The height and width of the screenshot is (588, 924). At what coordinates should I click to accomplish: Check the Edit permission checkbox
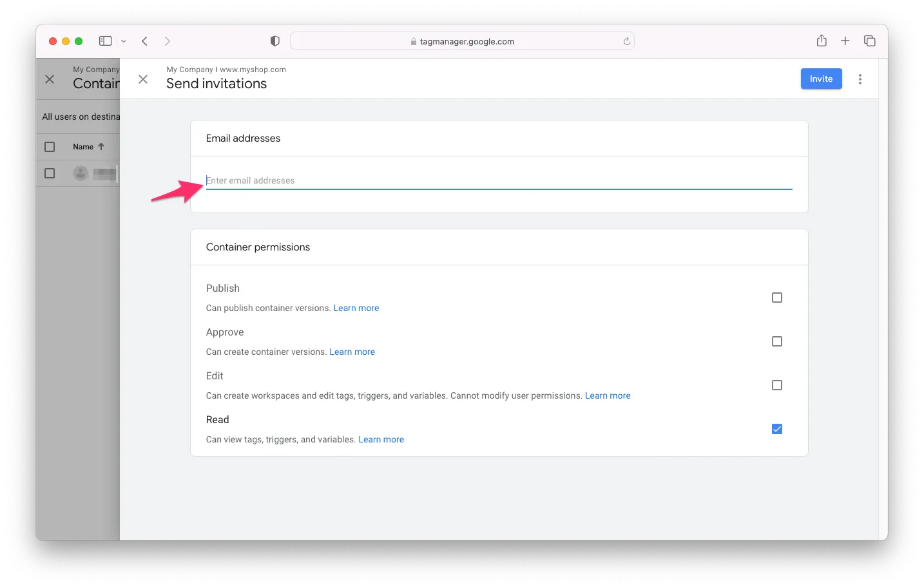777,385
